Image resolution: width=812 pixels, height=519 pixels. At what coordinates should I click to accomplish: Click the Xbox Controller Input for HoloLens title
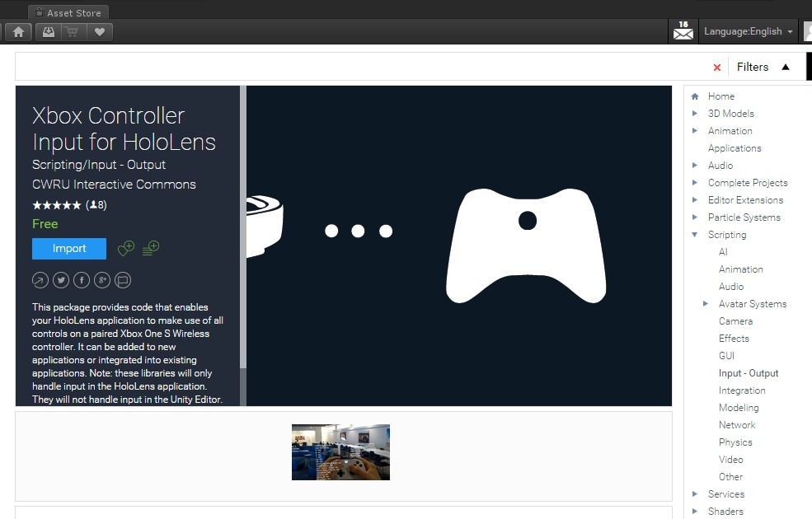pos(124,129)
